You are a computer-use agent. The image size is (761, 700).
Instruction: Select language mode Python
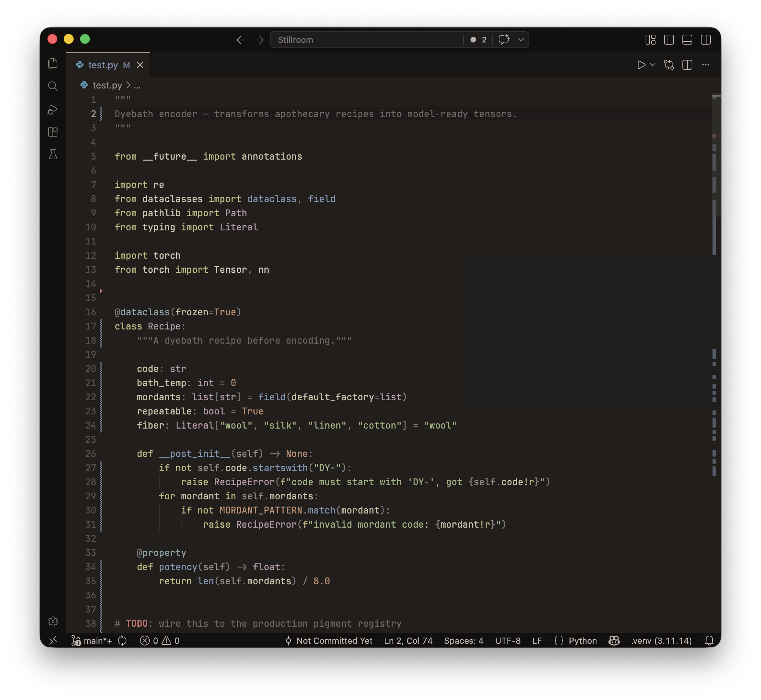tap(583, 641)
